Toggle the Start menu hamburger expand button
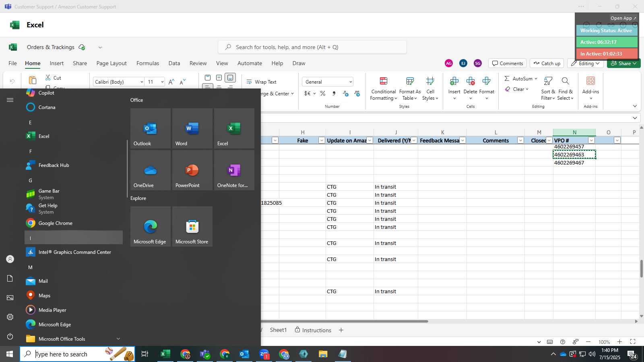 [10, 100]
